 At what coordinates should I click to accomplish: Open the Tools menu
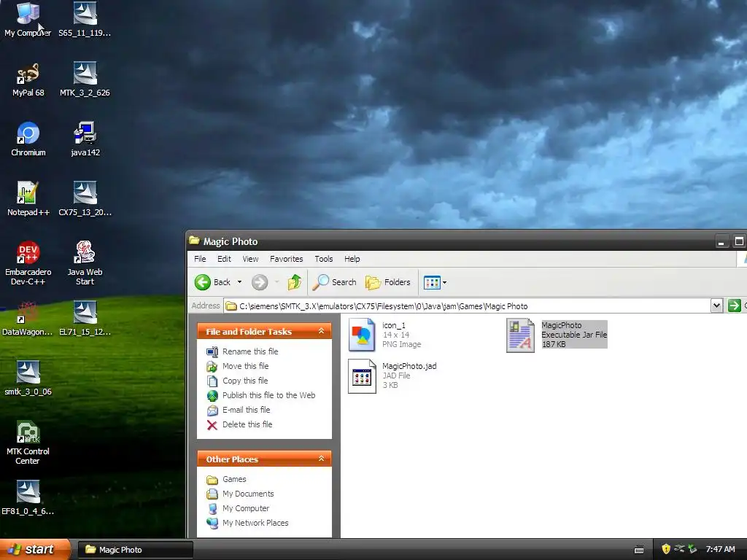tap(323, 259)
